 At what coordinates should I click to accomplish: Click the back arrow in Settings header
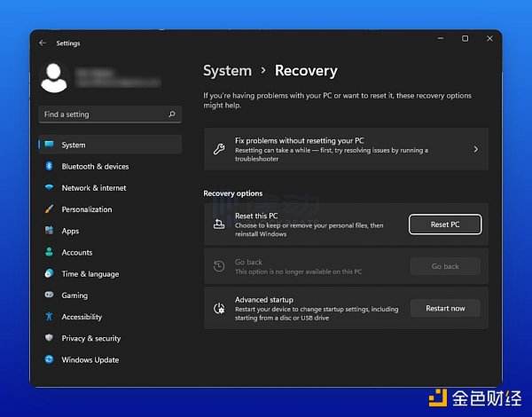coord(43,43)
